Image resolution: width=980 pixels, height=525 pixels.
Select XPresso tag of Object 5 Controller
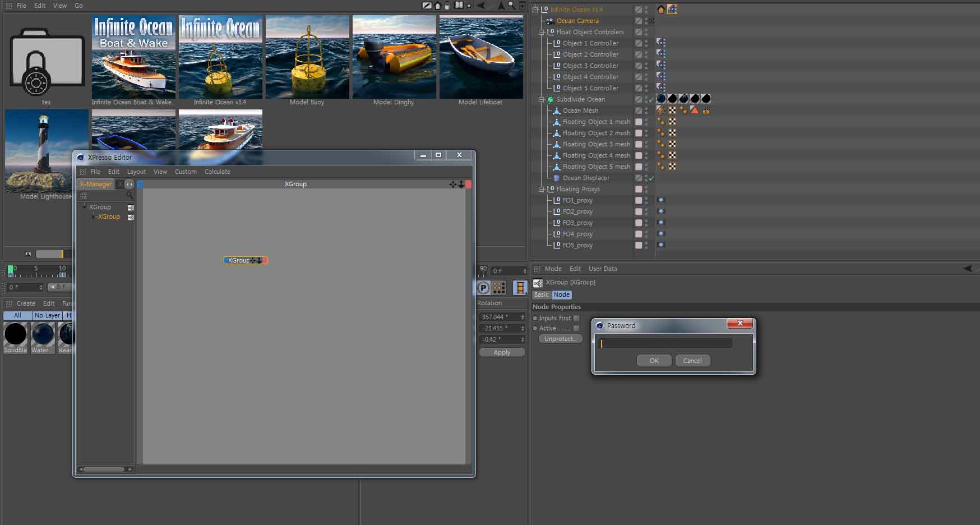(x=661, y=87)
